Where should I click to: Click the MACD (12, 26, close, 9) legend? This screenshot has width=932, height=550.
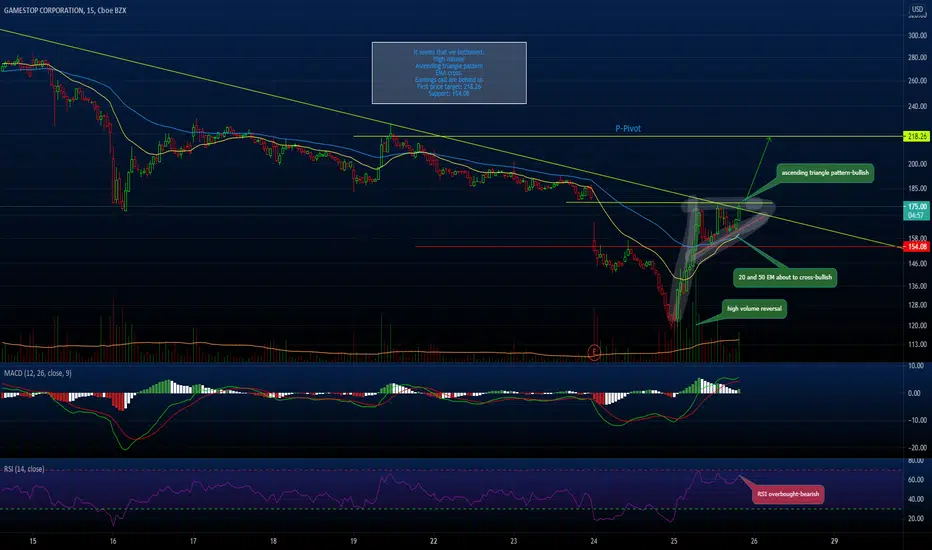(x=38, y=373)
